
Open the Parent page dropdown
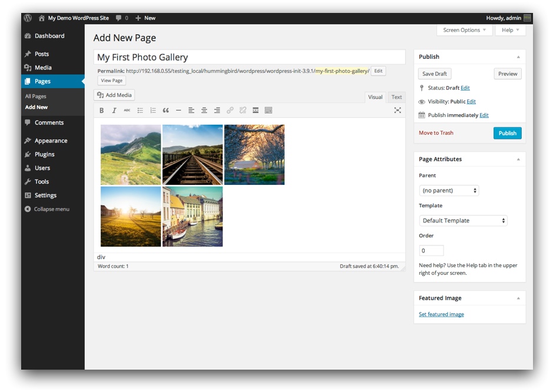[448, 190]
